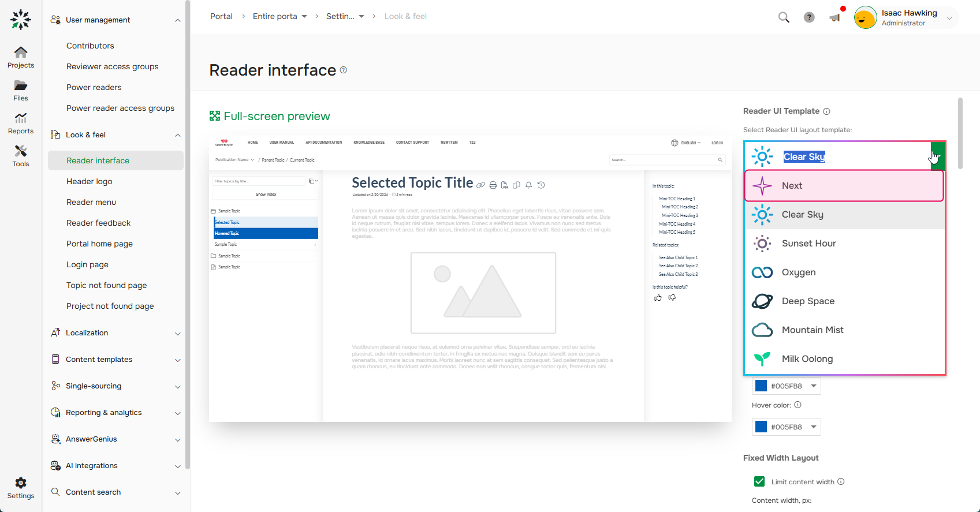The height and width of the screenshot is (512, 980).
Task: Open Header logo settings
Action: [90, 181]
